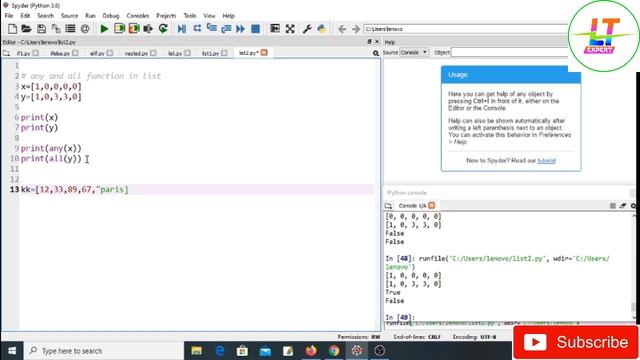This screenshot has width=640, height=360.
Task: Click code line 'x=[1,0,0,0,0]'
Action: [51, 87]
